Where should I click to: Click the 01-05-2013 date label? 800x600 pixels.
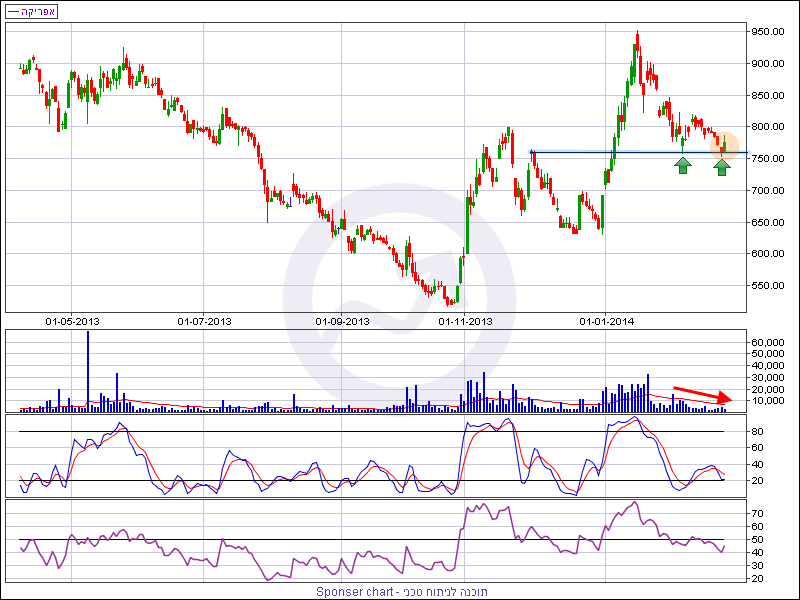[x=73, y=321]
